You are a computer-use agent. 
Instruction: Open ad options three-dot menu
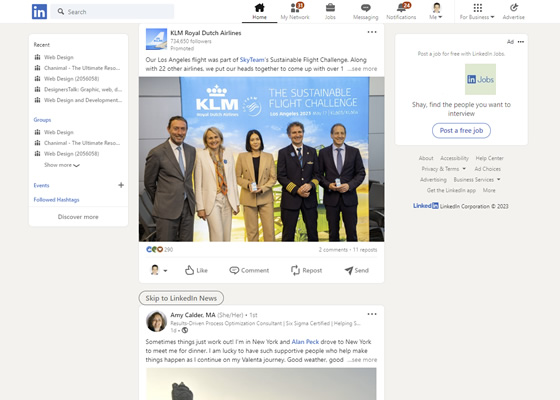tap(521, 42)
